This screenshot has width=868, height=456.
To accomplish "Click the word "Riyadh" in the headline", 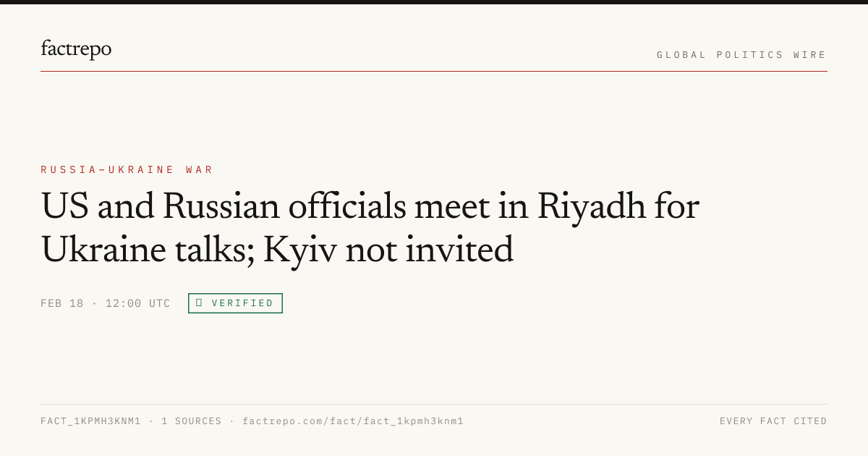I will 591,208.
